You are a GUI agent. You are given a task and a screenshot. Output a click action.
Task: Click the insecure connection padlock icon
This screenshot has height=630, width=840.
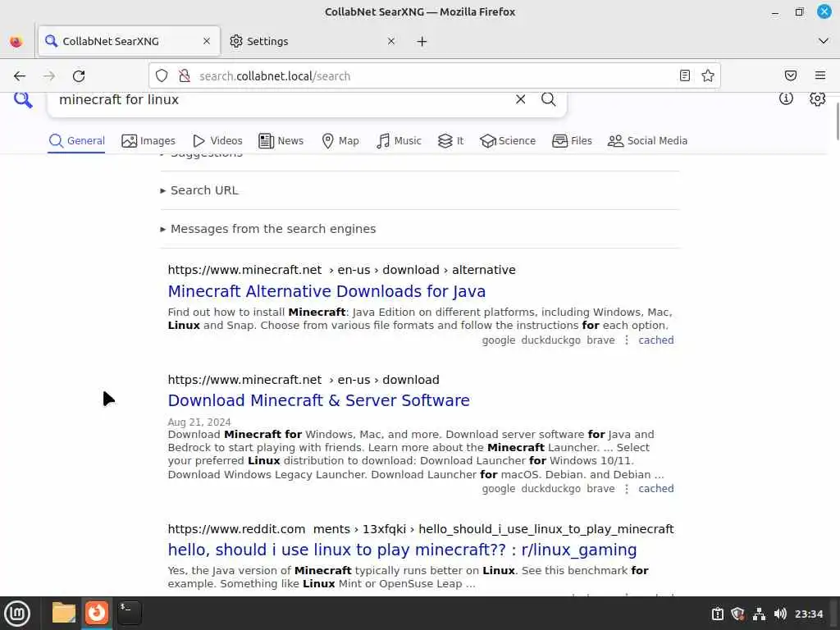(185, 75)
